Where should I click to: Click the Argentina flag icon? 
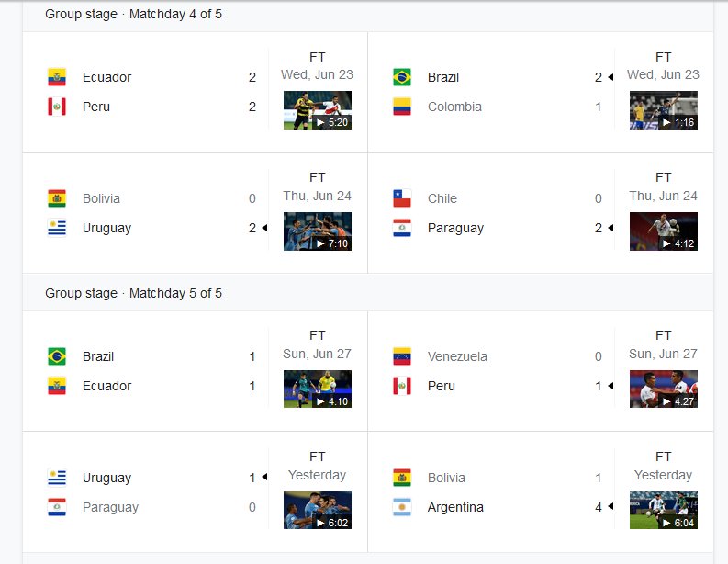[x=401, y=507]
